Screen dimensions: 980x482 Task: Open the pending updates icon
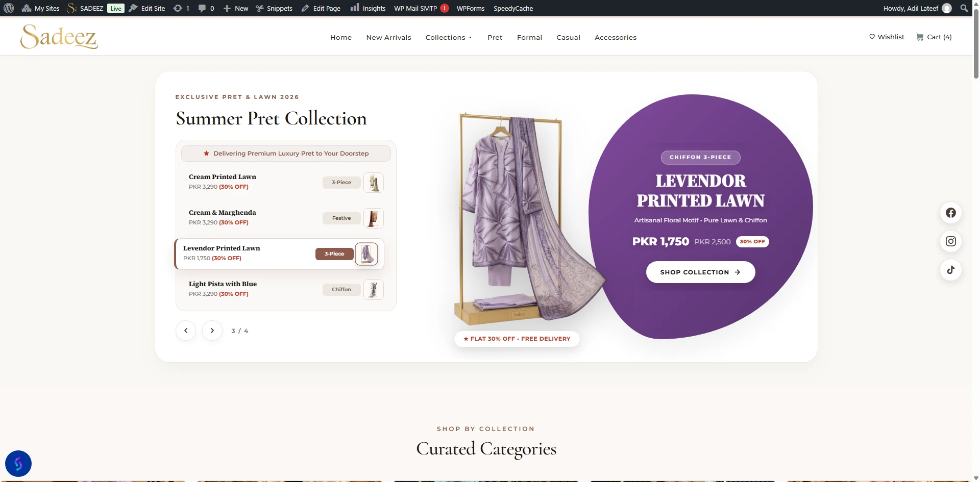181,8
